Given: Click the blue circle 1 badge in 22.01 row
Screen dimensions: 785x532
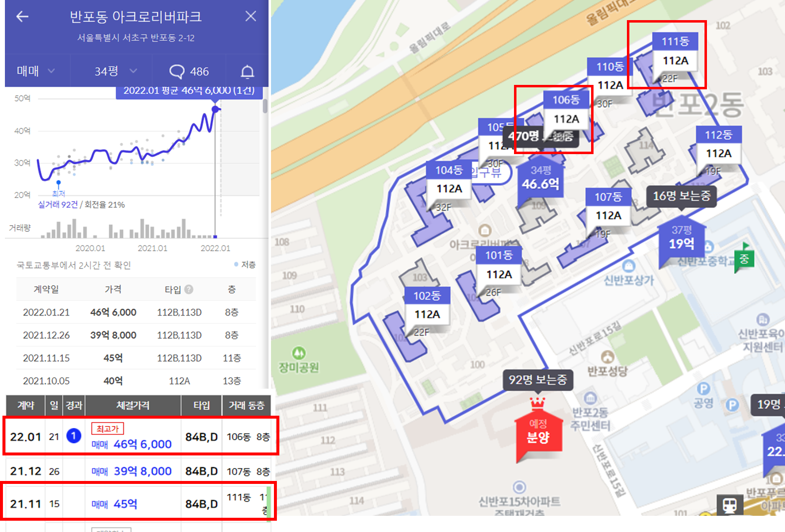Looking at the screenshot, I should pyautogui.click(x=74, y=435).
